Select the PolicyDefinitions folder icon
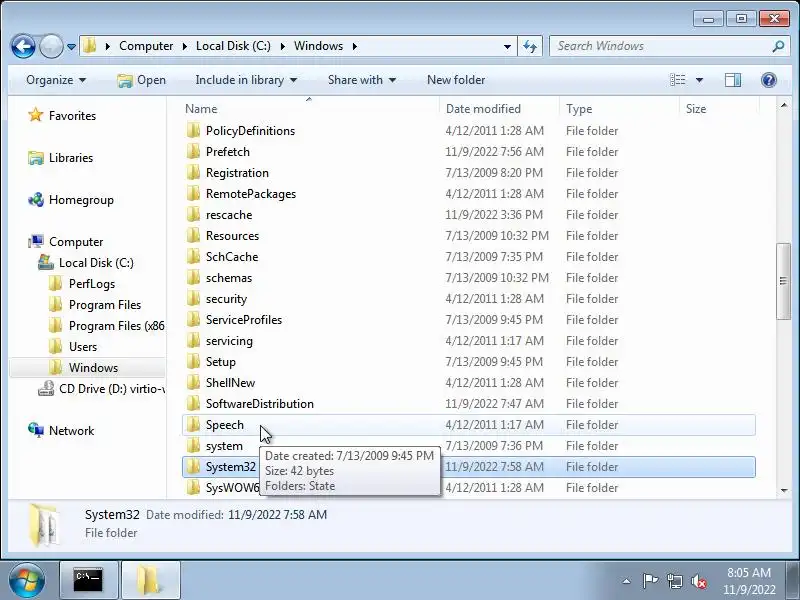Viewport: 800px width, 600px height. (x=193, y=131)
